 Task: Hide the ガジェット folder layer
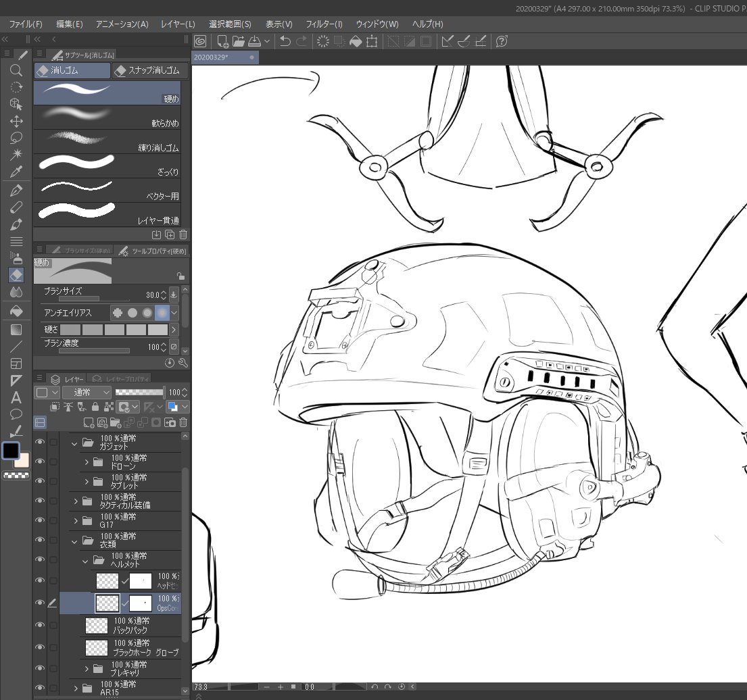pos(40,442)
